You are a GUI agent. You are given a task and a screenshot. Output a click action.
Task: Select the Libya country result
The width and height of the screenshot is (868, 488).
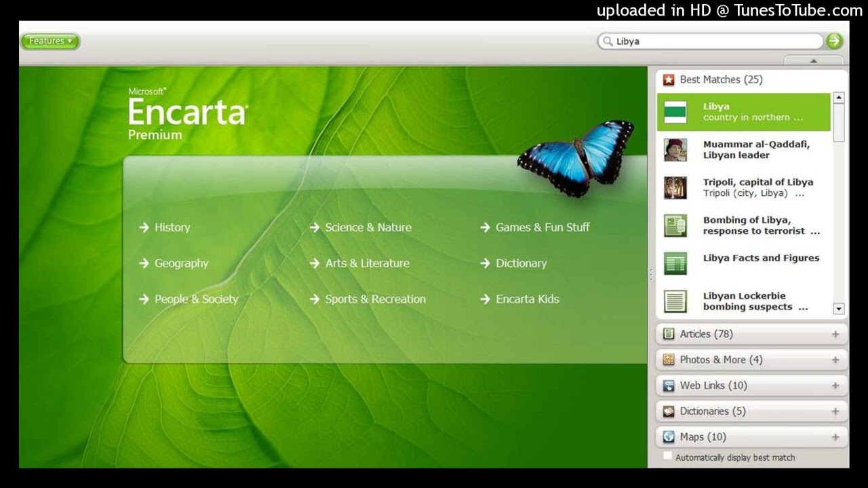(744, 112)
